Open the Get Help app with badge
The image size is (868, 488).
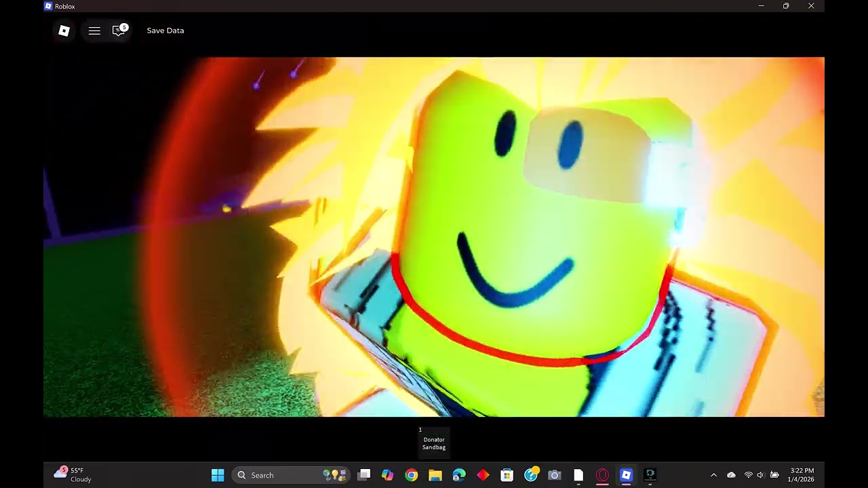[x=531, y=474]
